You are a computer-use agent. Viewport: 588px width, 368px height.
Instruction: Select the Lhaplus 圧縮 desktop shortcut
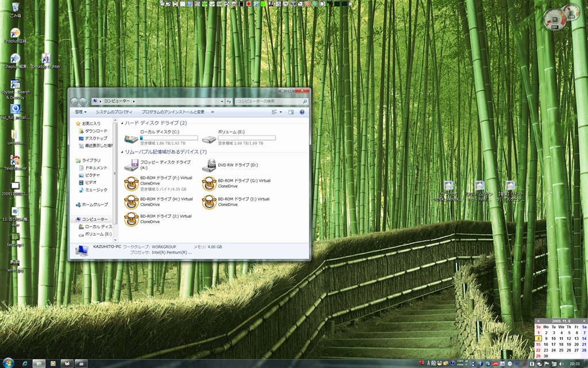(x=16, y=36)
